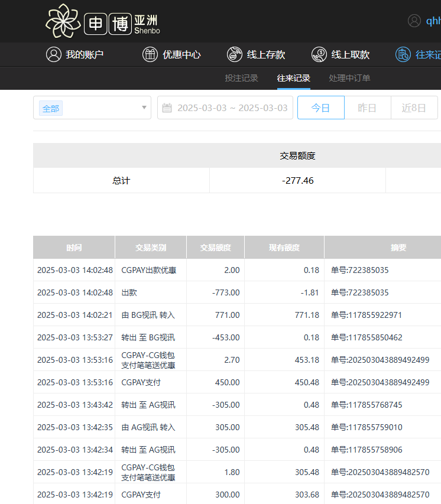
Task: Expand the 全部 transaction type dropdown
Action: pyautogui.click(x=144, y=108)
